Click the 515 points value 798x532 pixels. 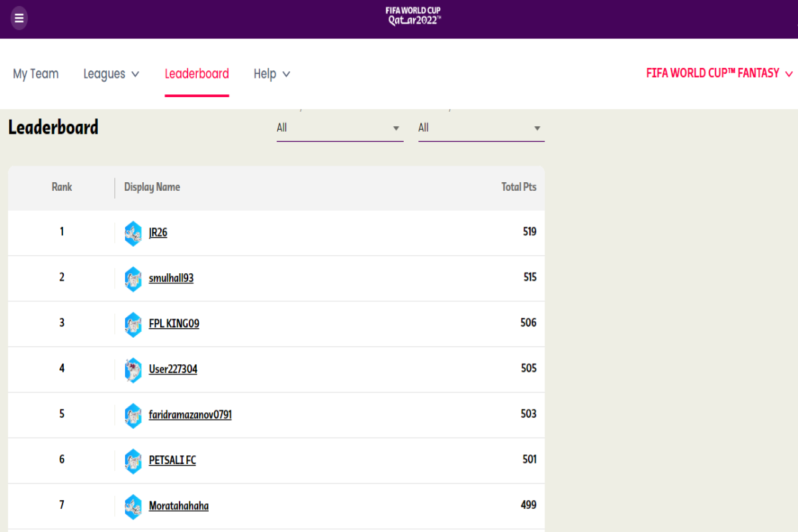[x=529, y=277]
